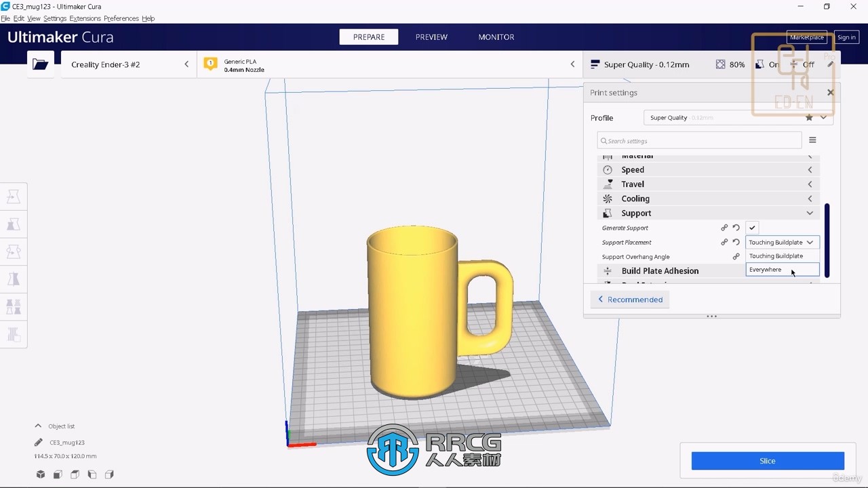
Task: Switch to left side view cube icon
Action: tap(92, 474)
